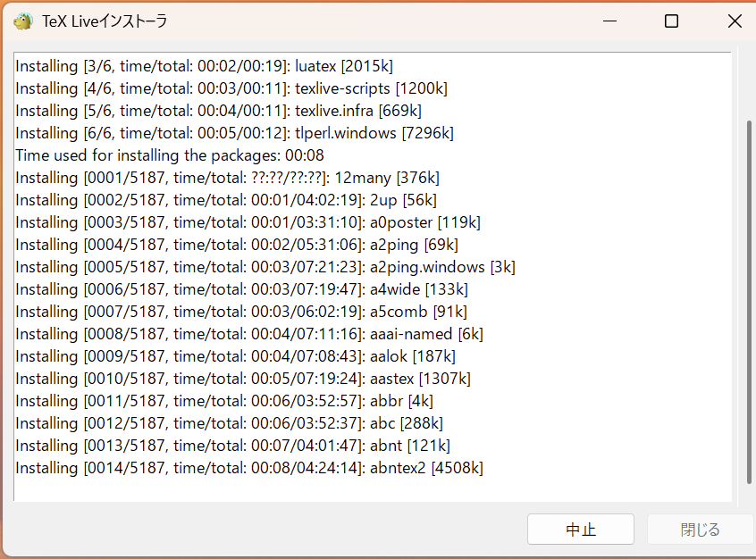
Task: Click the window title text 'TeX Liveインストーラ'
Action: tap(105, 21)
